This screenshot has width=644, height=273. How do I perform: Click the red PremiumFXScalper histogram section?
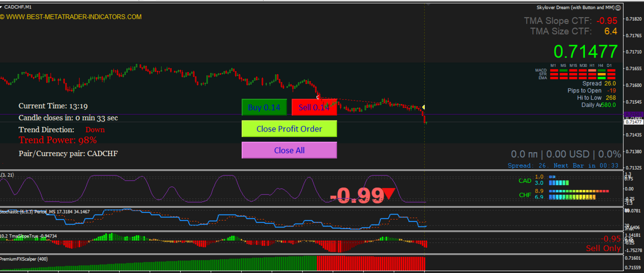click(371, 263)
